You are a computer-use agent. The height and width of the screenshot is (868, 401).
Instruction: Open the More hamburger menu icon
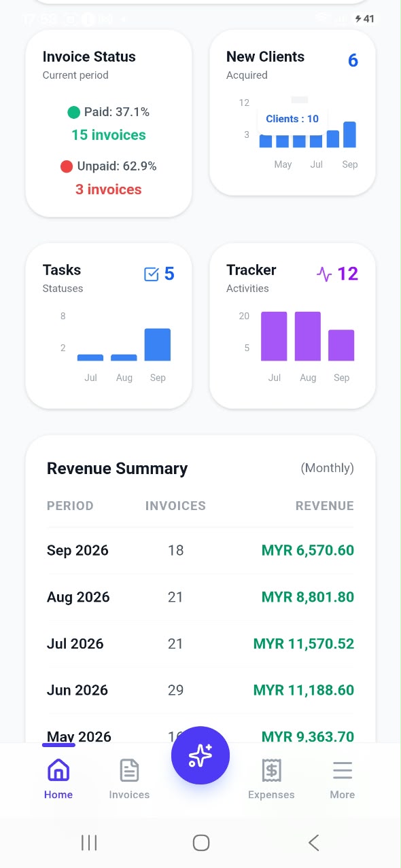pyautogui.click(x=343, y=770)
